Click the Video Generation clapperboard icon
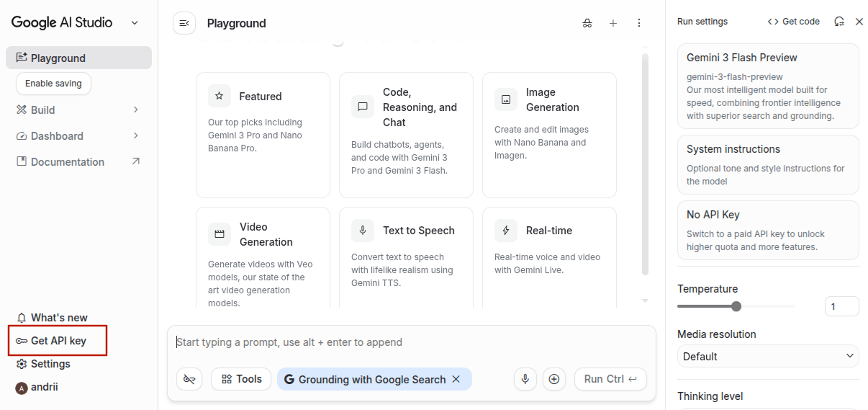This screenshot has height=410, width=868. [220, 234]
